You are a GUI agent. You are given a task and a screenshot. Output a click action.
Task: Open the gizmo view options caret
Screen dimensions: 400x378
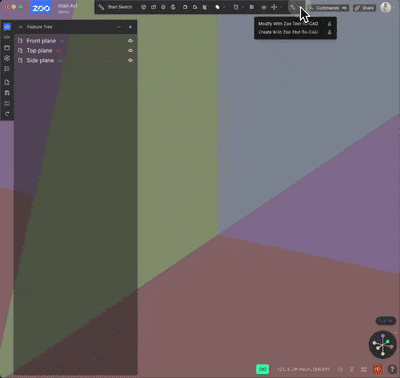[x=395, y=333]
